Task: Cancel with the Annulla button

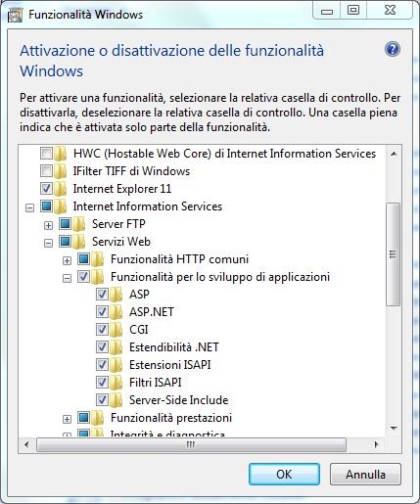Action: click(365, 474)
